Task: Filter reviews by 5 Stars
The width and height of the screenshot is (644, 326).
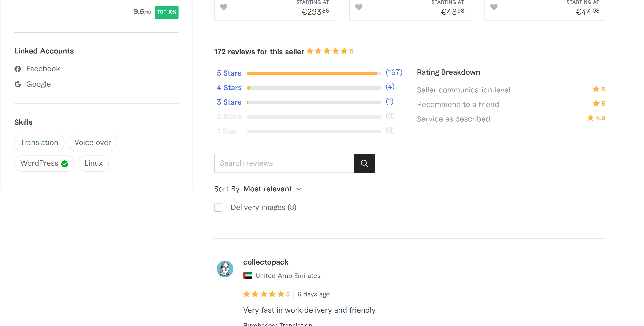Action: 229,73
